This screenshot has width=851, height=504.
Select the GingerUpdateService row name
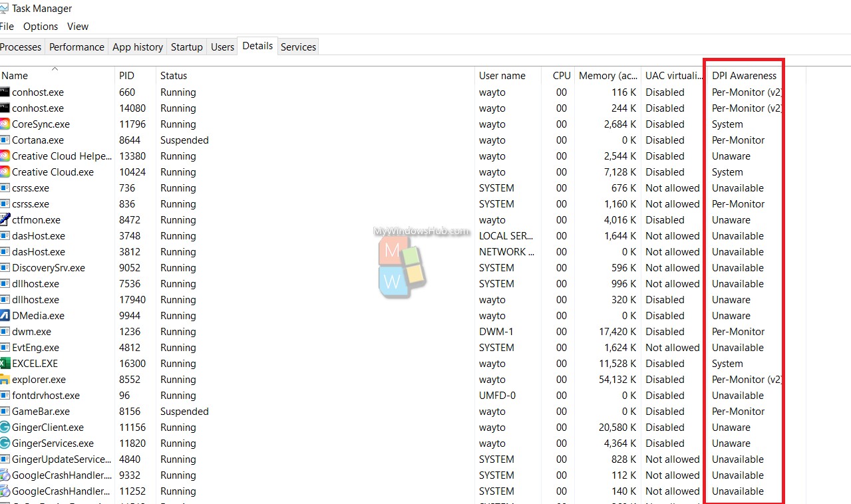62,459
